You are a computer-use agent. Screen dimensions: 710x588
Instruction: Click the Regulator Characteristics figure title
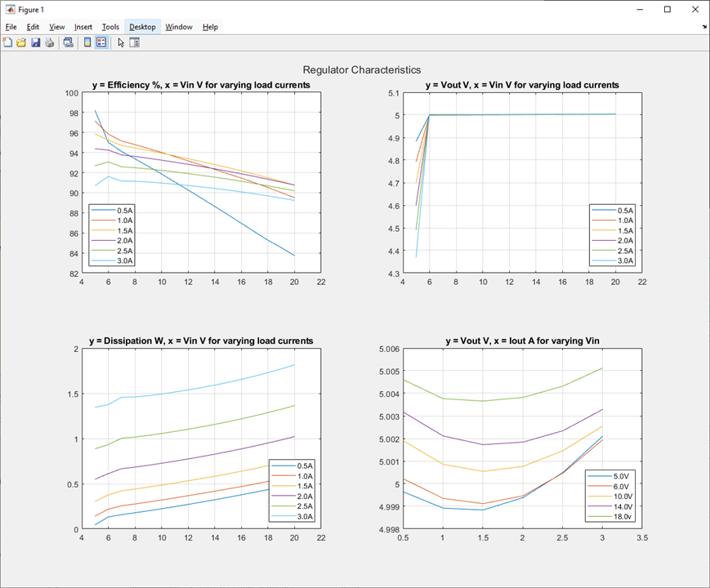(362, 70)
